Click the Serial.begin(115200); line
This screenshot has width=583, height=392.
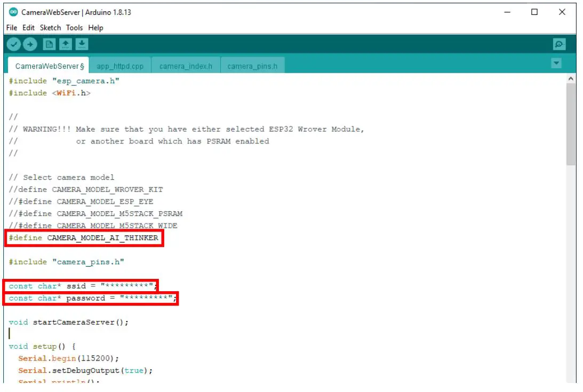click(x=68, y=358)
